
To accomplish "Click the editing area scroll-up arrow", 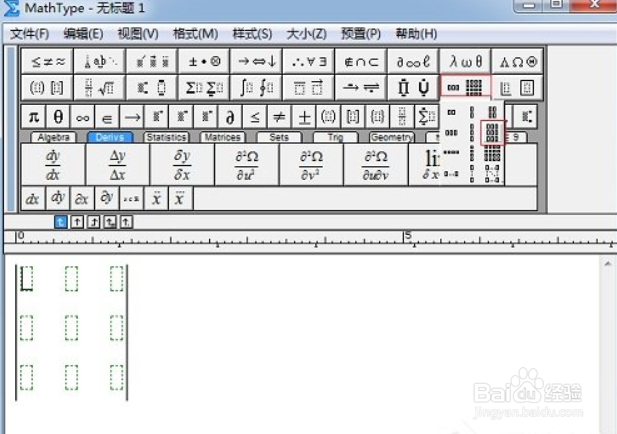I will coord(607,264).
